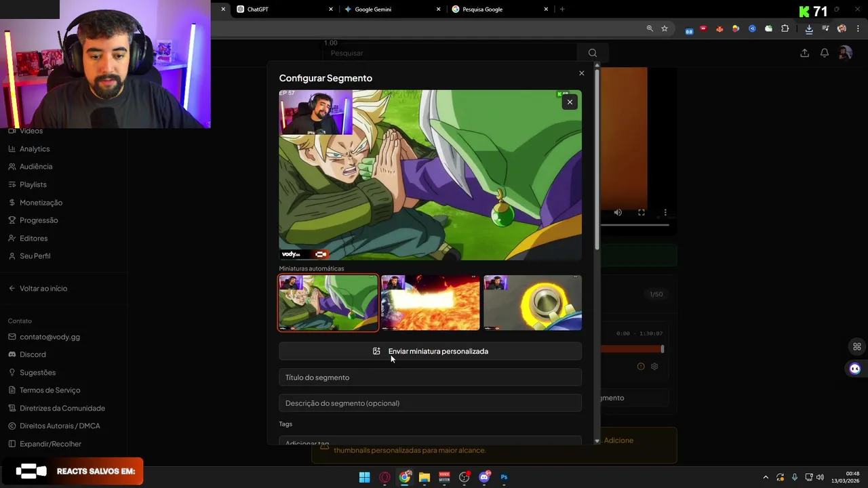Viewport: 868px width, 488px height.
Task: Click the search magnifier icon in the top bar
Action: click(x=593, y=53)
